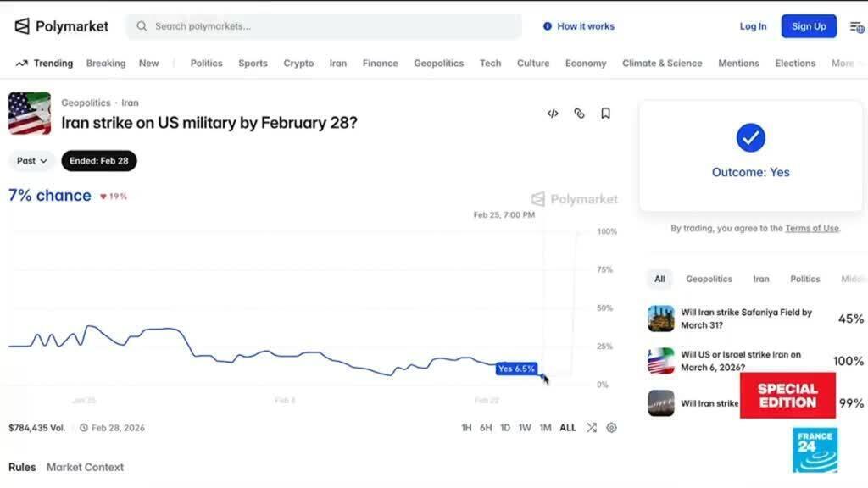This screenshot has width=868, height=488.
Task: Open chart settings gear
Action: coord(612,428)
